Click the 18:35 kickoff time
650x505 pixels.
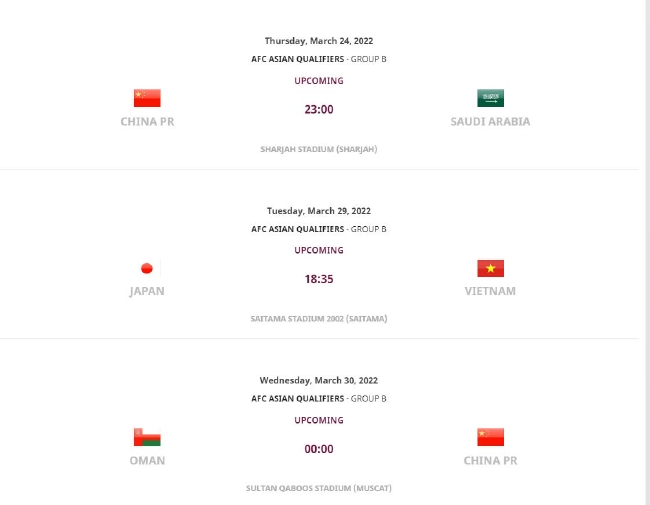(x=319, y=280)
